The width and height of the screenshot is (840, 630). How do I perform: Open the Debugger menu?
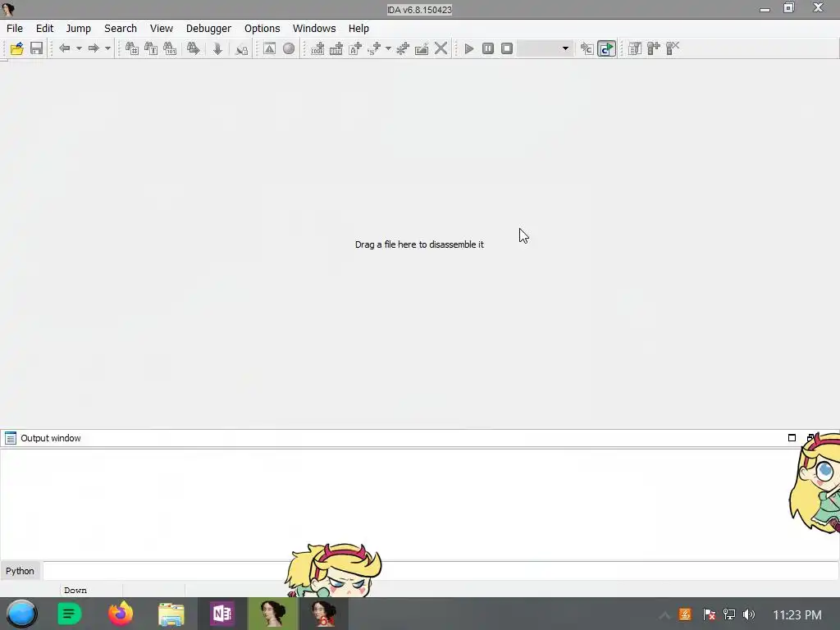[x=208, y=29]
